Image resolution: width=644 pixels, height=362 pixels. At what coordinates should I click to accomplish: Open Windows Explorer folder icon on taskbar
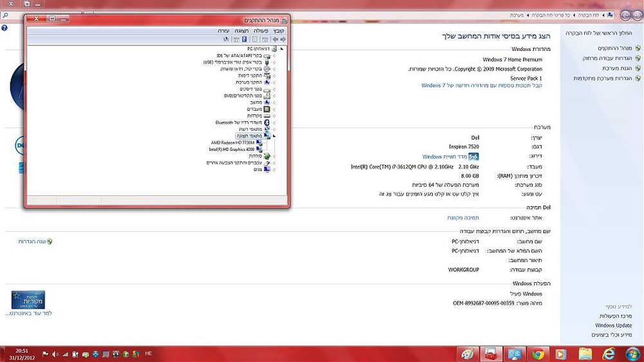click(x=585, y=354)
